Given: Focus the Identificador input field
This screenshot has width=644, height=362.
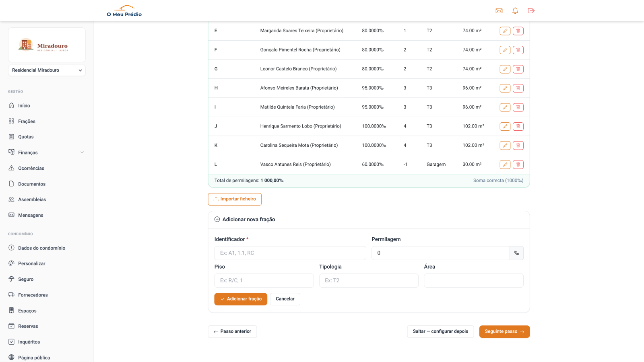Looking at the screenshot, I should [x=290, y=253].
